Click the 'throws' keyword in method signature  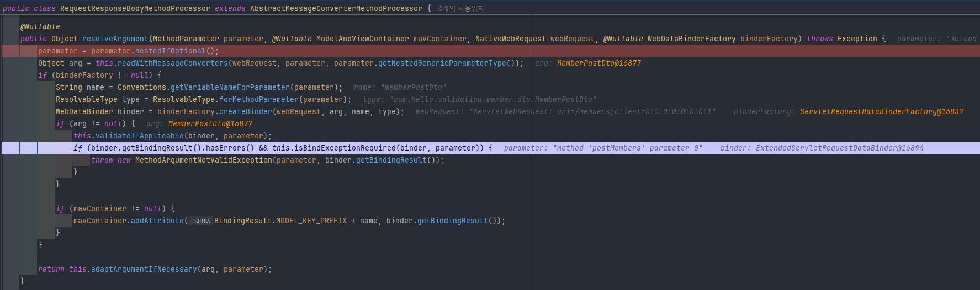point(820,39)
